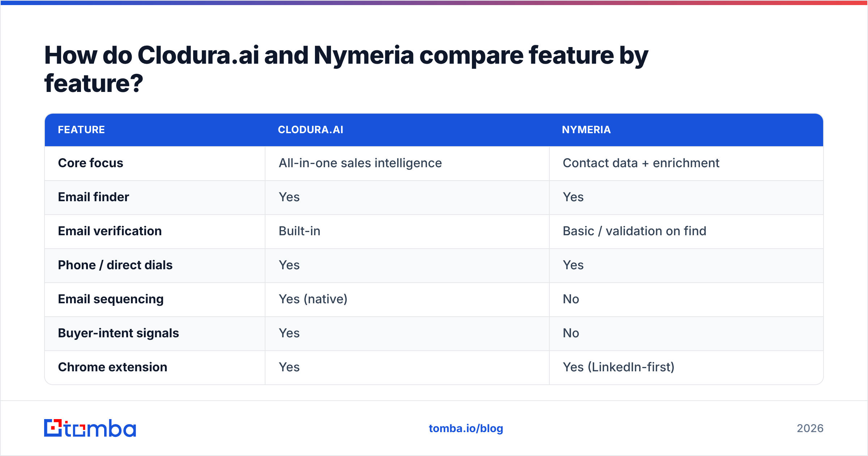This screenshot has height=456, width=868.
Task: Click the 'Built-in' cell
Action: [x=299, y=231]
